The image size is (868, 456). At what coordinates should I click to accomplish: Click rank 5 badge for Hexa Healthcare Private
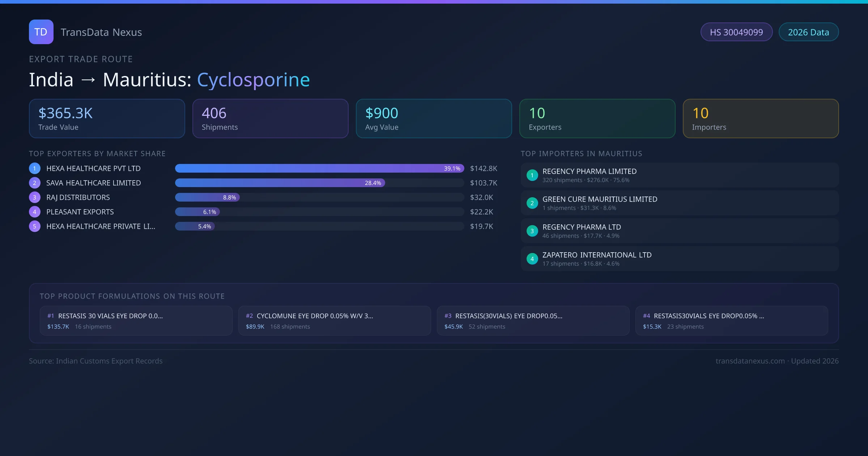point(34,226)
